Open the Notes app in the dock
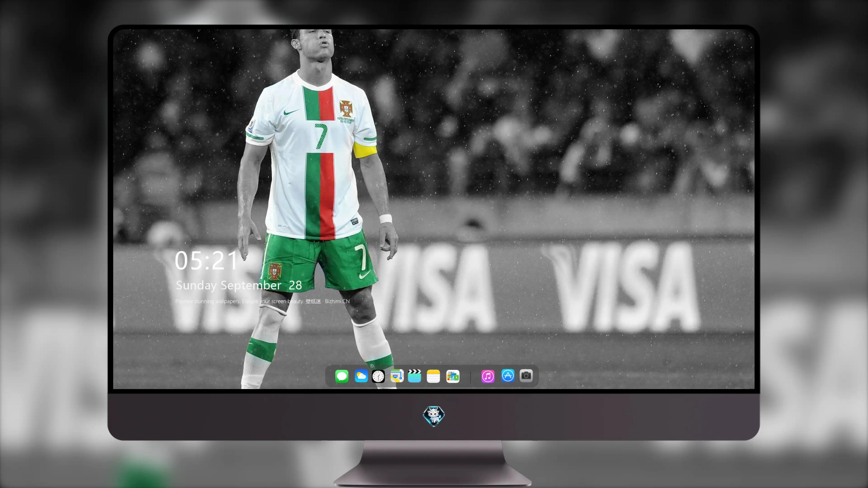The image size is (868, 488). [433, 376]
